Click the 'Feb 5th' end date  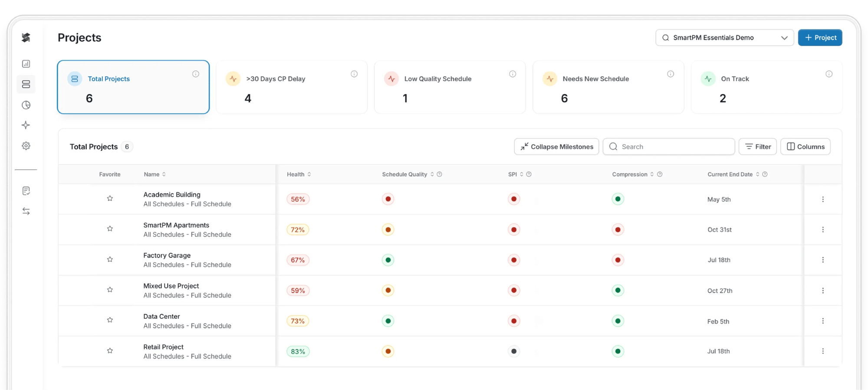718,321
